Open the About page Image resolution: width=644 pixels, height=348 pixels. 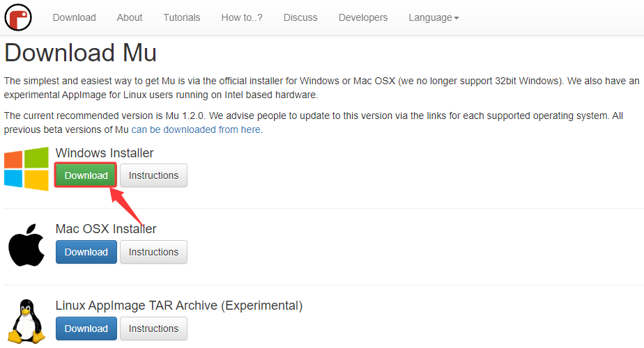130,17
